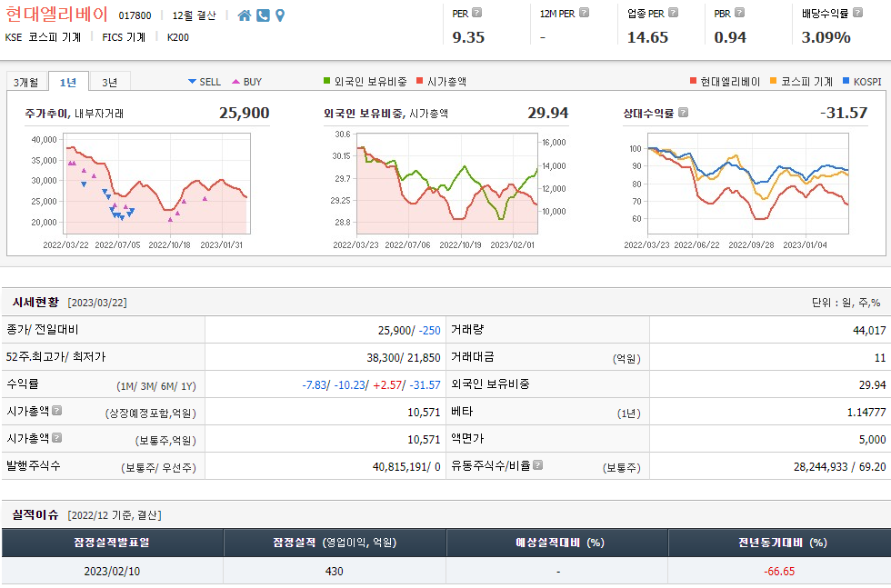This screenshot has width=891, height=588.
Task: Click the blue SELL triangle legend marker
Action: click(x=192, y=82)
